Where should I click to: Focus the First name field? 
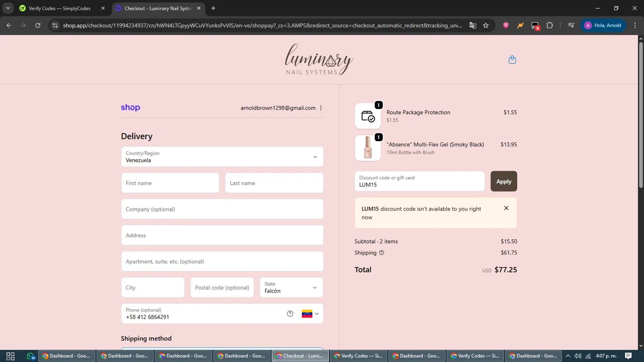click(x=170, y=183)
